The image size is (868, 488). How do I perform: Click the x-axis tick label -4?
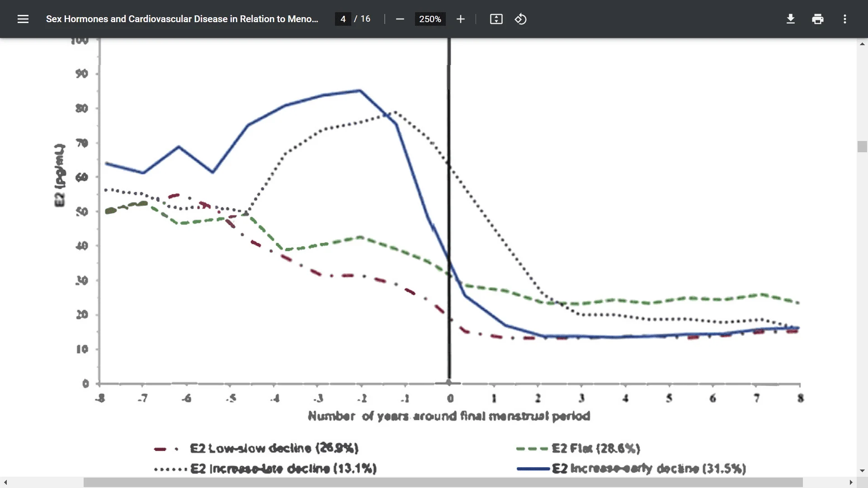click(275, 398)
